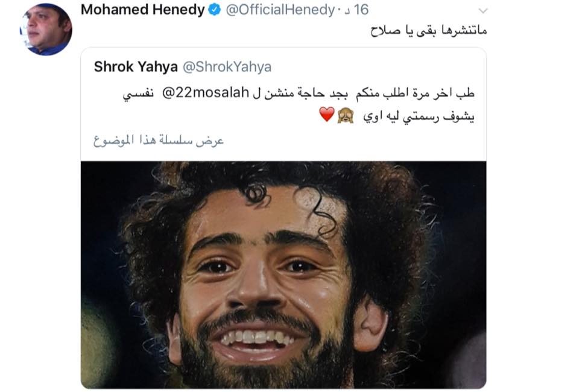
Task: Open the painted portrait image
Action: pyautogui.click(x=283, y=275)
